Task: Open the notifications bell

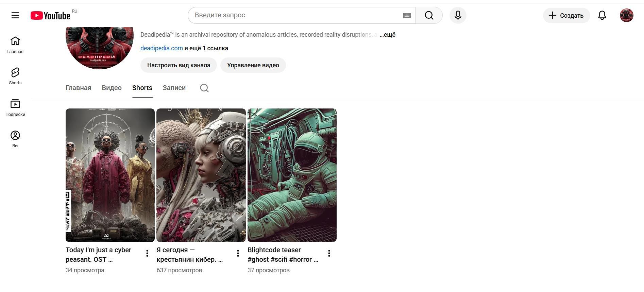Action: pos(602,15)
